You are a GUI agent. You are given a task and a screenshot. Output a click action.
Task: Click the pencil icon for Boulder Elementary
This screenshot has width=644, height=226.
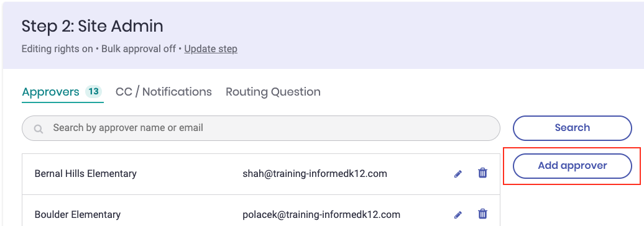[458, 215]
